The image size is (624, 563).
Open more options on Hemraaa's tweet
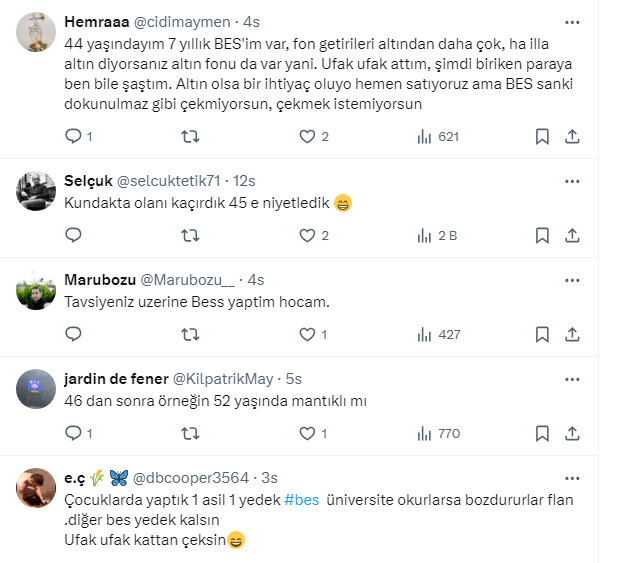(572, 21)
